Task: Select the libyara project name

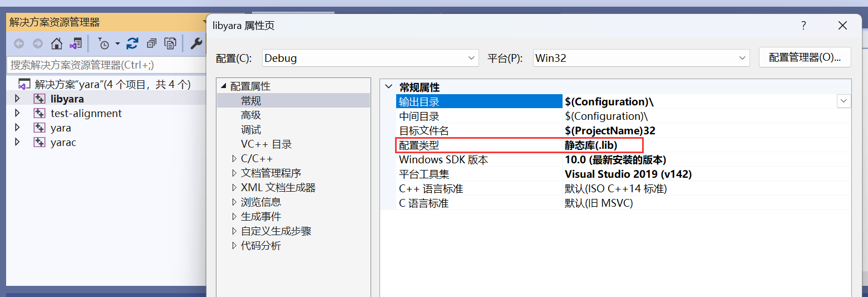Action: click(x=67, y=99)
